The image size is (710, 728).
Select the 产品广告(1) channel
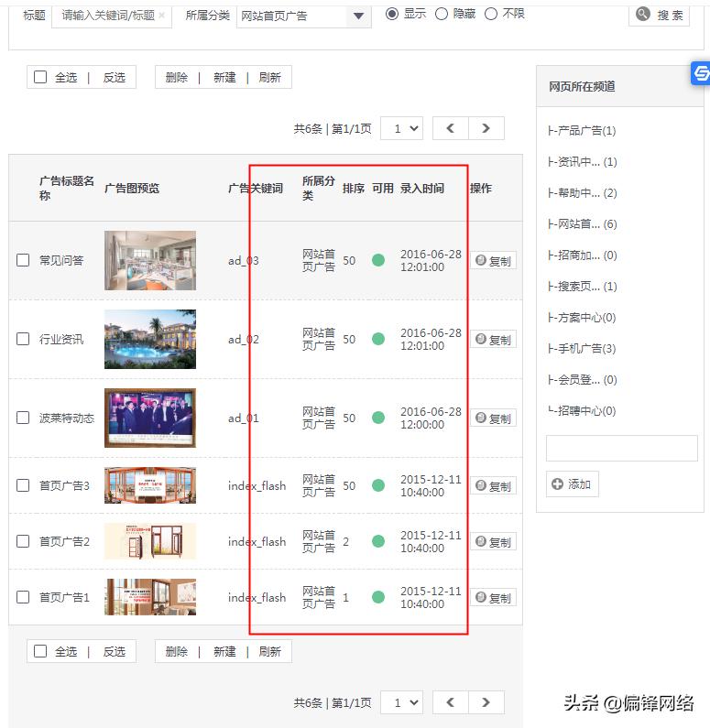pyautogui.click(x=582, y=130)
